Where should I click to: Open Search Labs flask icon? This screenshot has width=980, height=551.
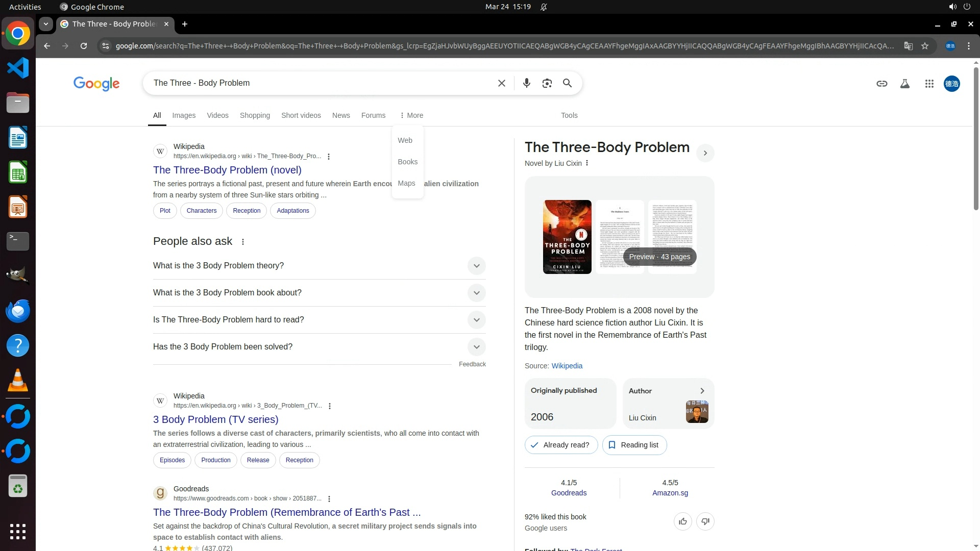[904, 84]
